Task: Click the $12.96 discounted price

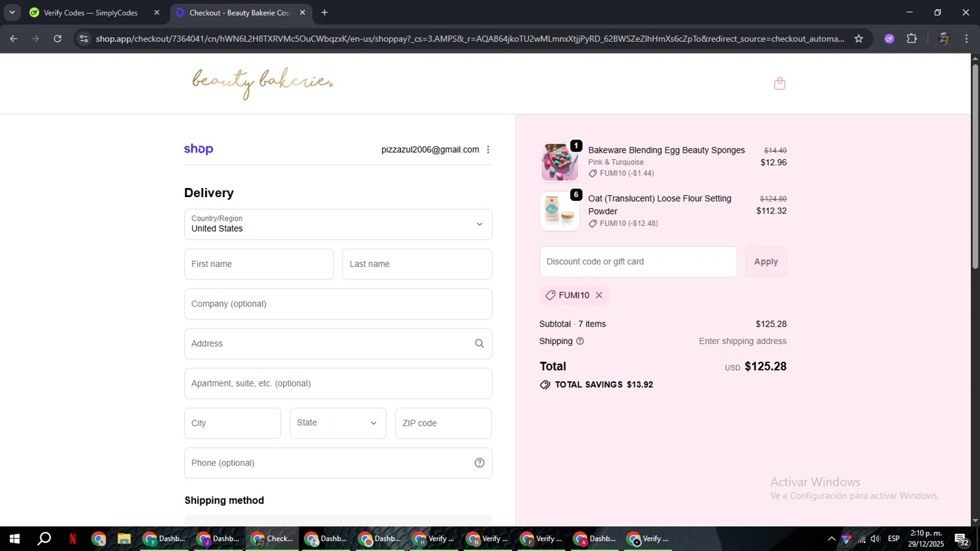Action: 774,162
